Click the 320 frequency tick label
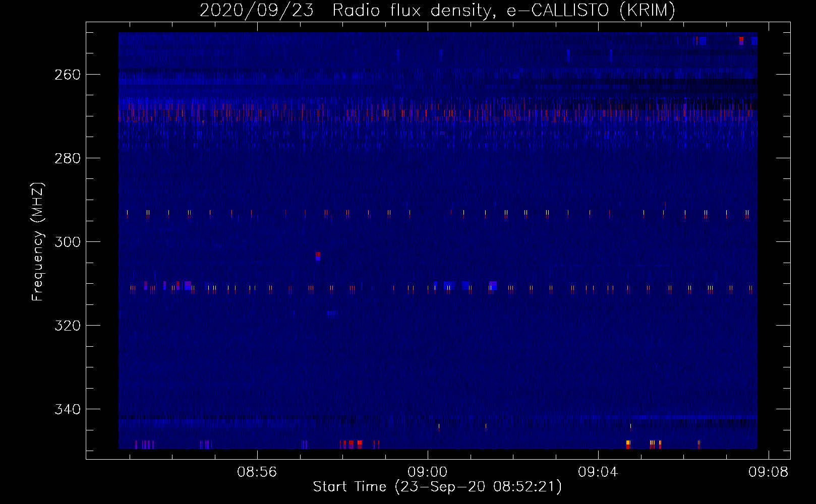The width and height of the screenshot is (816, 504). click(x=67, y=326)
